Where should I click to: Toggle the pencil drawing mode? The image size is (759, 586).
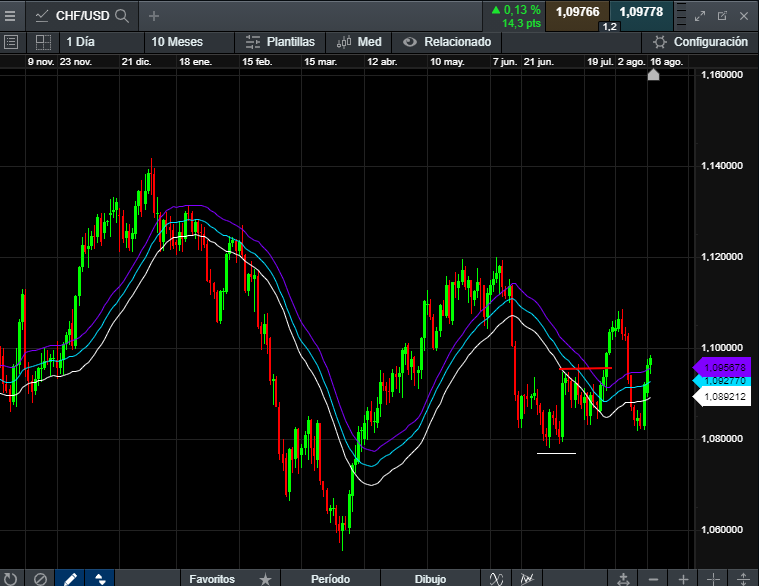[x=70, y=578]
